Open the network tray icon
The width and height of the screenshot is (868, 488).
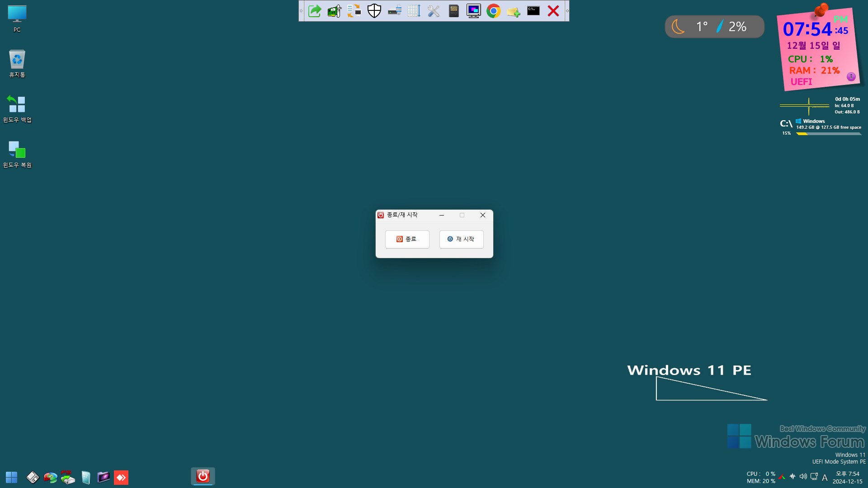coord(814,476)
